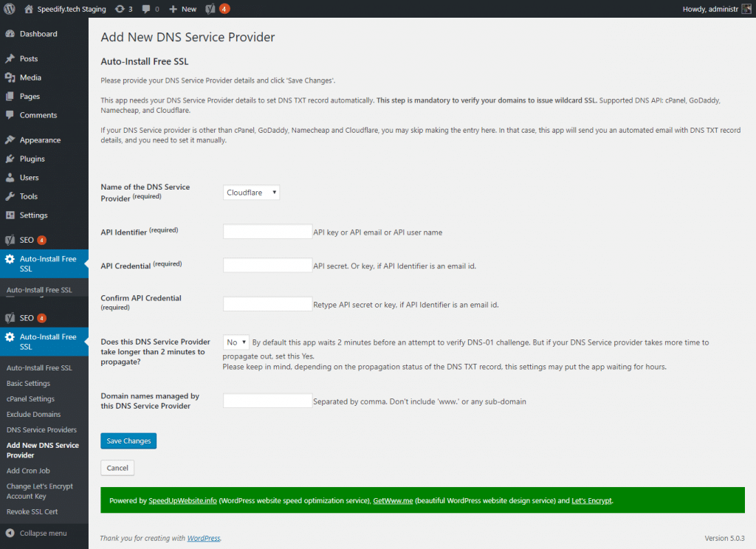Click the red 4 notification badge in admin bar
756x549 pixels.
tap(224, 9)
